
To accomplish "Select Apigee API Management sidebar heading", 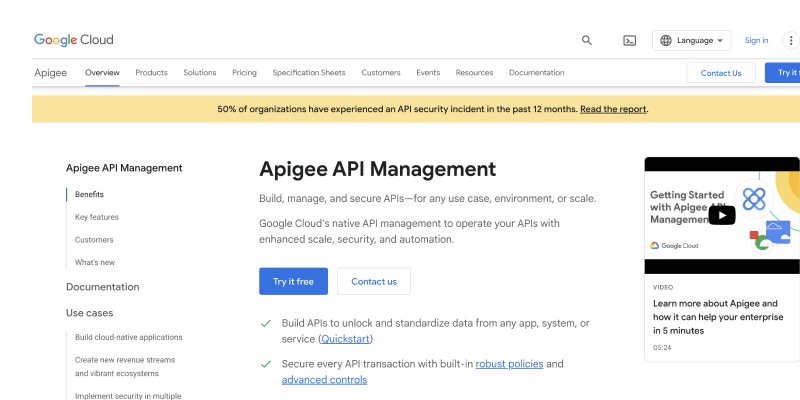I will click(x=124, y=168).
